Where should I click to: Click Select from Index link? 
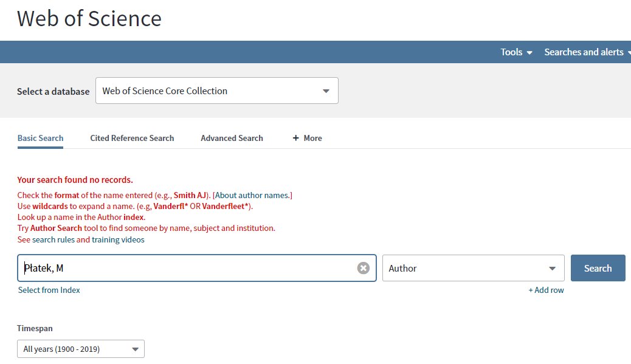tap(49, 290)
